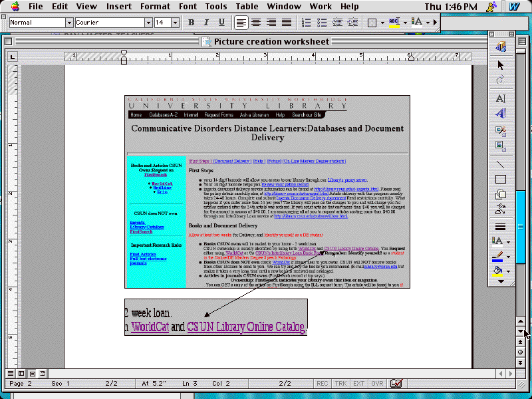Open the Insert menu
Screen dimensions: 532x399
pos(119,7)
